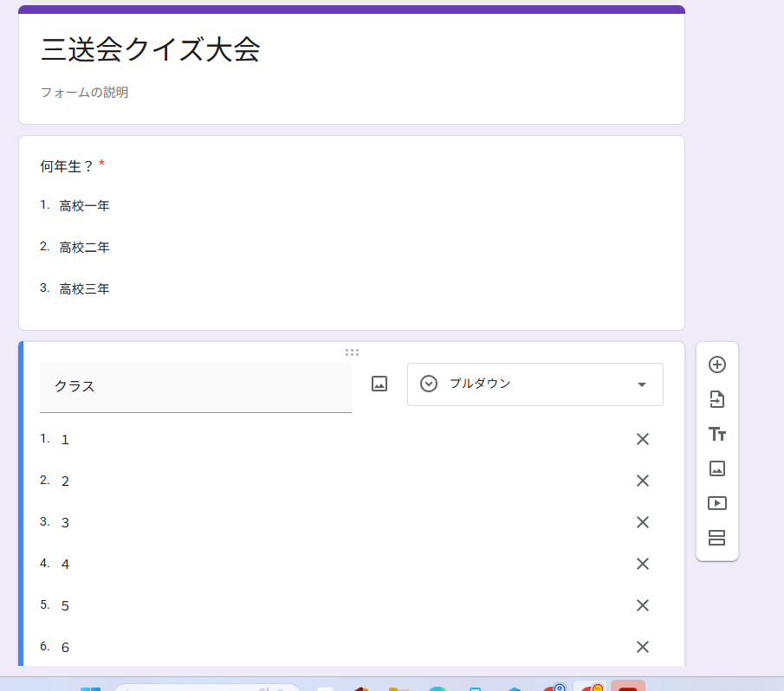Open the プルダウン question type dropdown
The height and width of the screenshot is (691, 784).
pos(535,384)
